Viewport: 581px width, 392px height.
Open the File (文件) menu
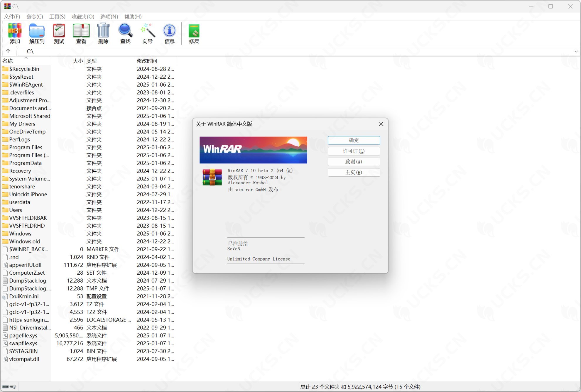[x=12, y=17]
